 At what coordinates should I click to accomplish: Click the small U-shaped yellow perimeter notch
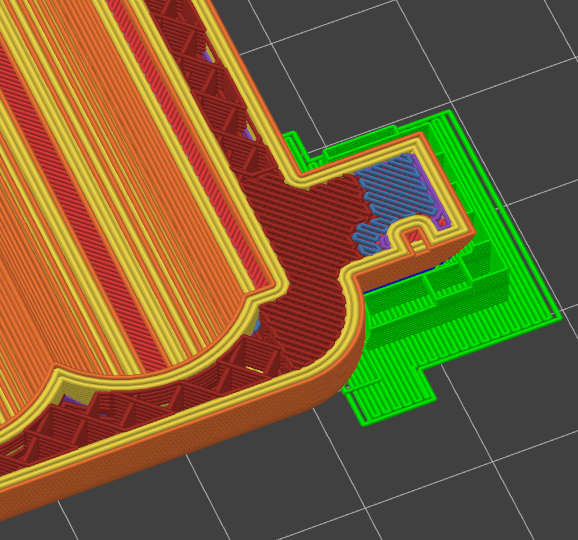[414, 231]
